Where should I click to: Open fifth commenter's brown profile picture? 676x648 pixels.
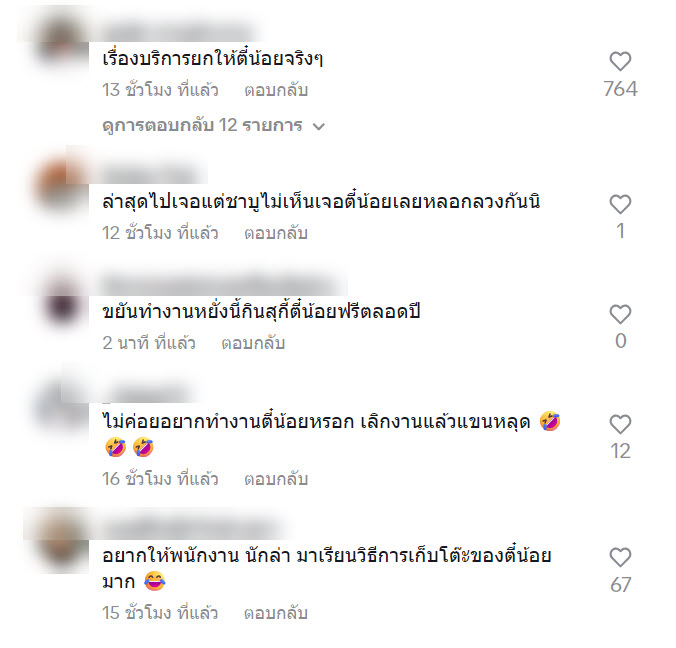(x=61, y=542)
